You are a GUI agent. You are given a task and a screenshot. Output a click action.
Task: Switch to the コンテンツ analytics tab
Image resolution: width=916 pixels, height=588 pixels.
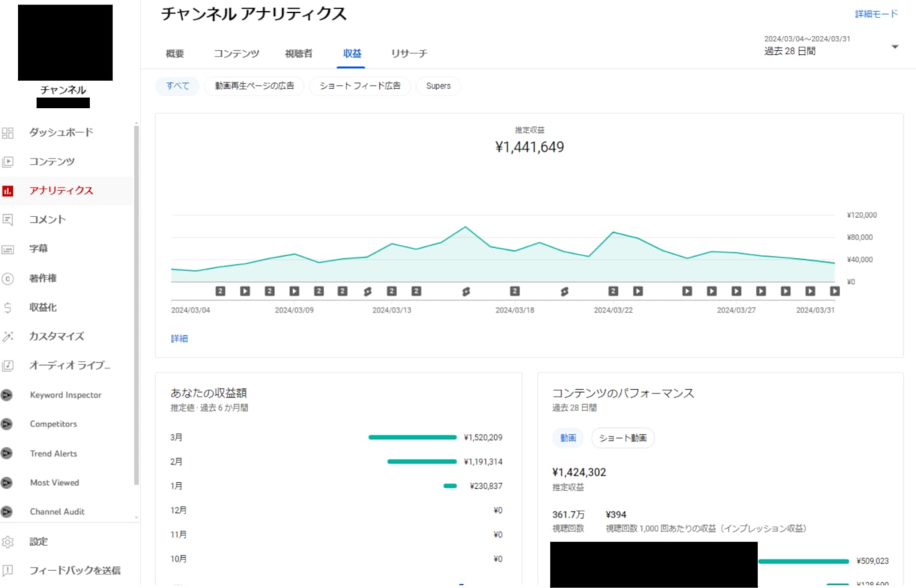237,54
